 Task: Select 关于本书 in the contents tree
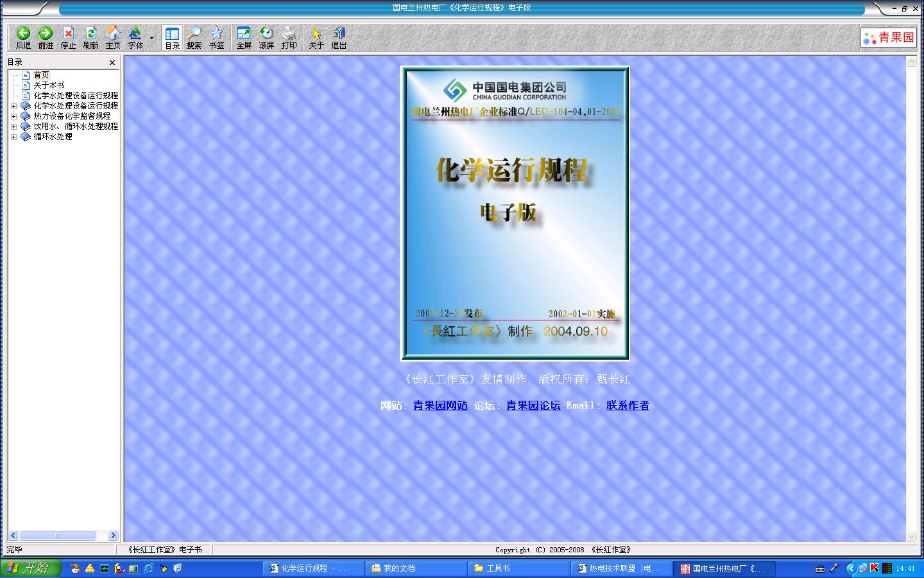coord(49,85)
